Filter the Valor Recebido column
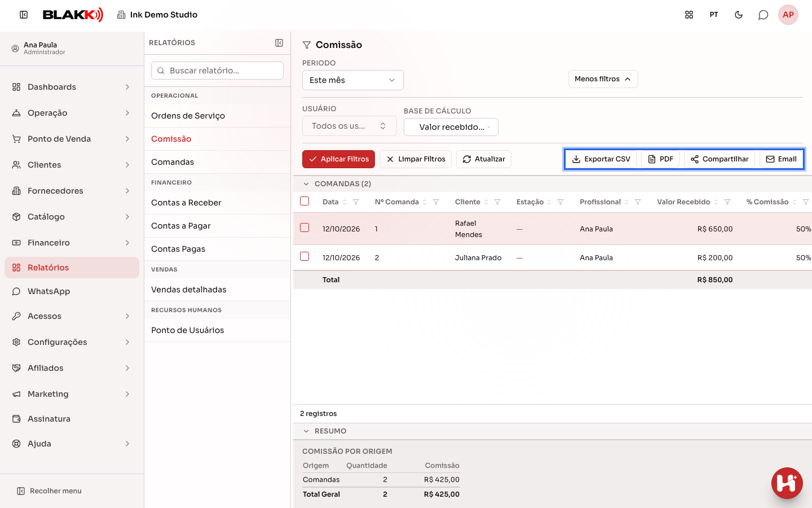The width and height of the screenshot is (812, 508). [727, 202]
